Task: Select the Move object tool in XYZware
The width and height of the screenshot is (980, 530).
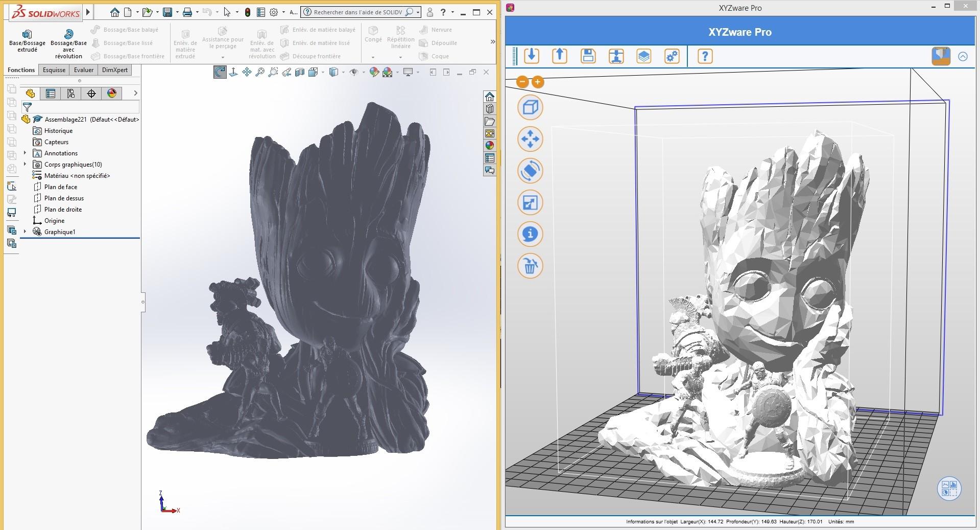Action: [530, 139]
